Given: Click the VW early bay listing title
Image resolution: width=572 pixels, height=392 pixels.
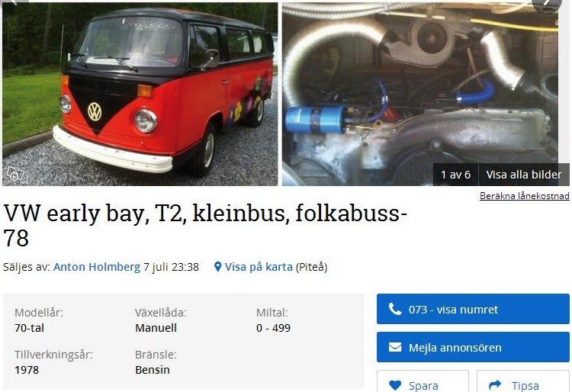Looking at the screenshot, I should pyautogui.click(x=205, y=225).
